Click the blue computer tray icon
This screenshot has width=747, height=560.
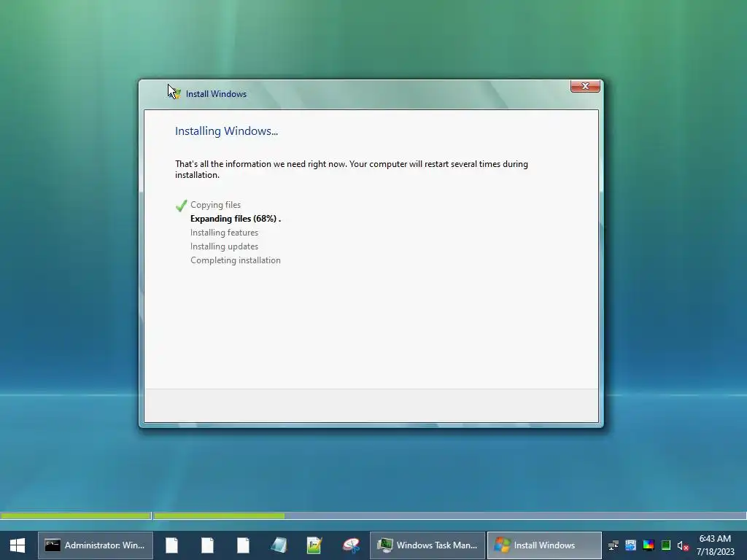click(631, 545)
